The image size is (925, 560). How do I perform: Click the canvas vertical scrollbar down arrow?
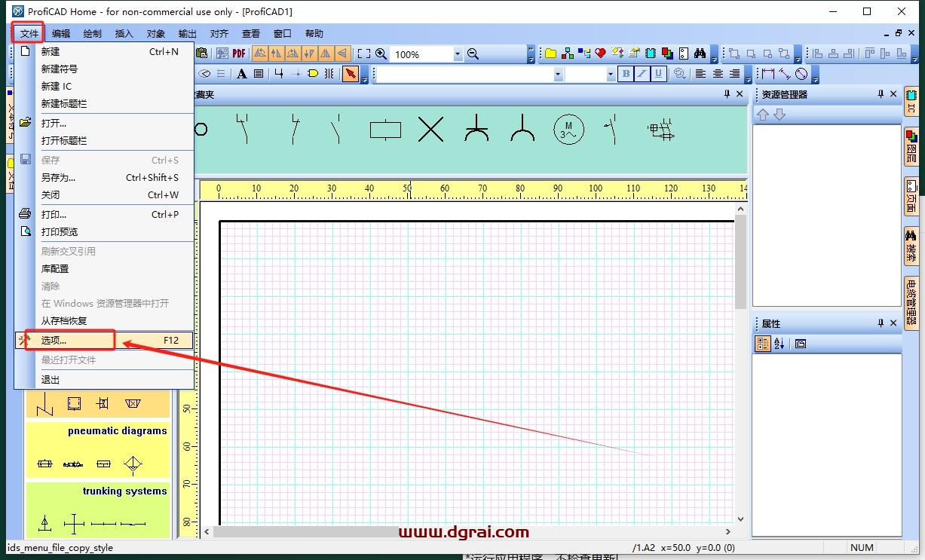(740, 519)
